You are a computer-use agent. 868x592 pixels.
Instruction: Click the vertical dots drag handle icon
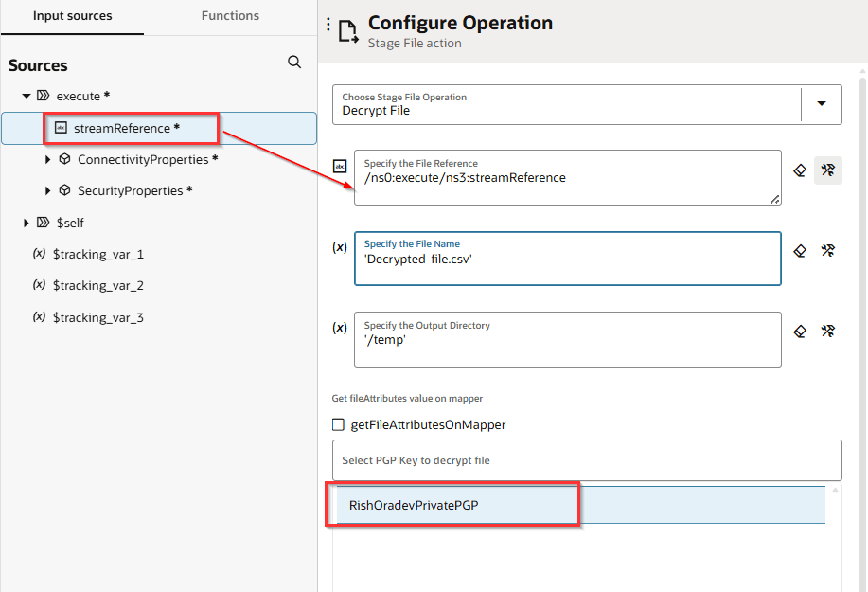328,26
